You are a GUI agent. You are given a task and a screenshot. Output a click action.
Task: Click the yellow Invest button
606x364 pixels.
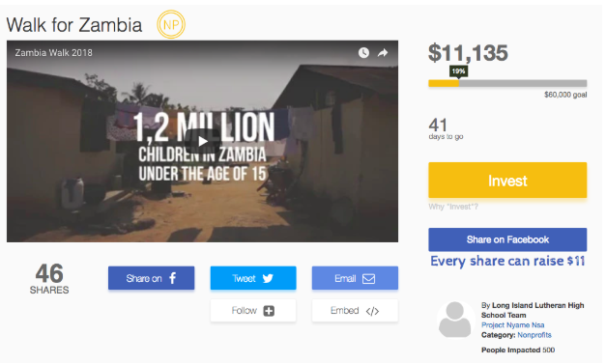[x=507, y=181]
